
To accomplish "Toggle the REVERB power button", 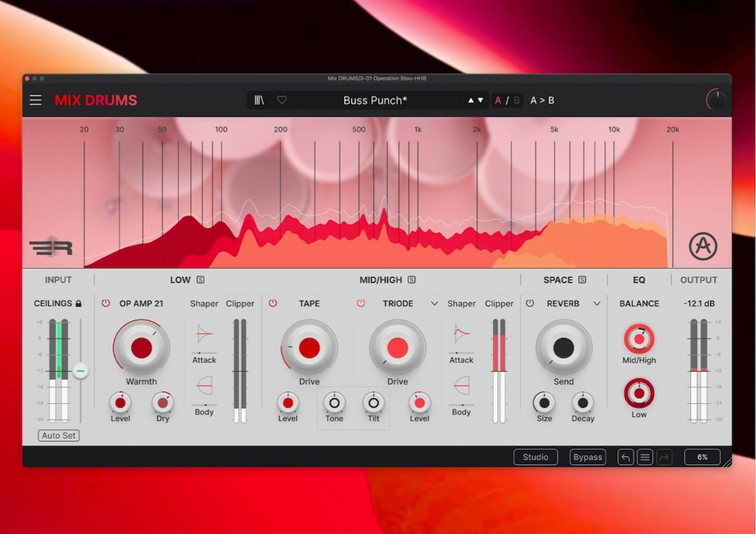I will [530, 304].
